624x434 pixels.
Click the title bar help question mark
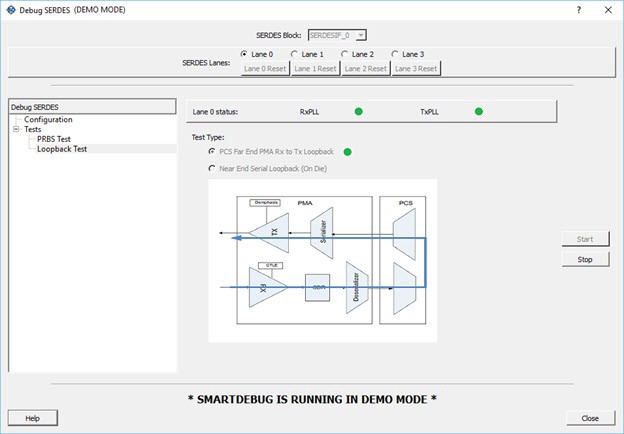578,9
